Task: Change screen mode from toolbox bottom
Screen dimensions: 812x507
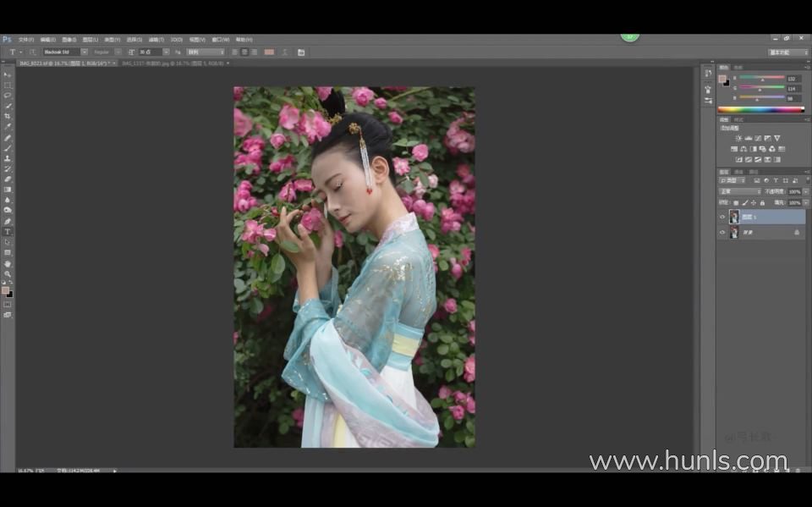Action: pos(8,315)
